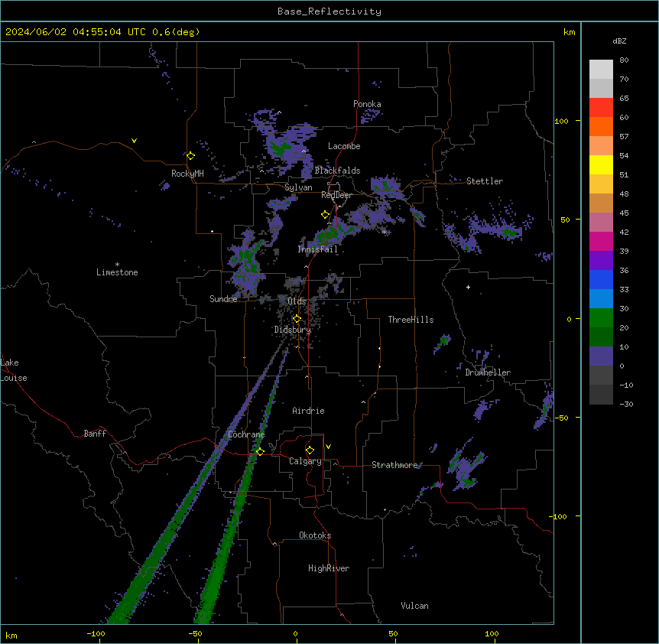The image size is (659, 644).
Task: Click the km unit label at top right
Action: (x=569, y=32)
